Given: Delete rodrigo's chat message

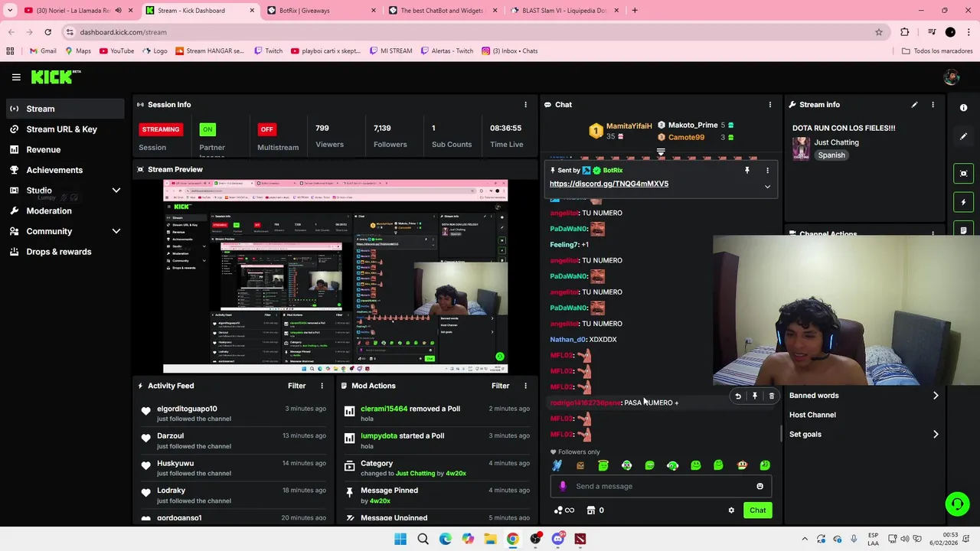Looking at the screenshot, I should pyautogui.click(x=772, y=396).
